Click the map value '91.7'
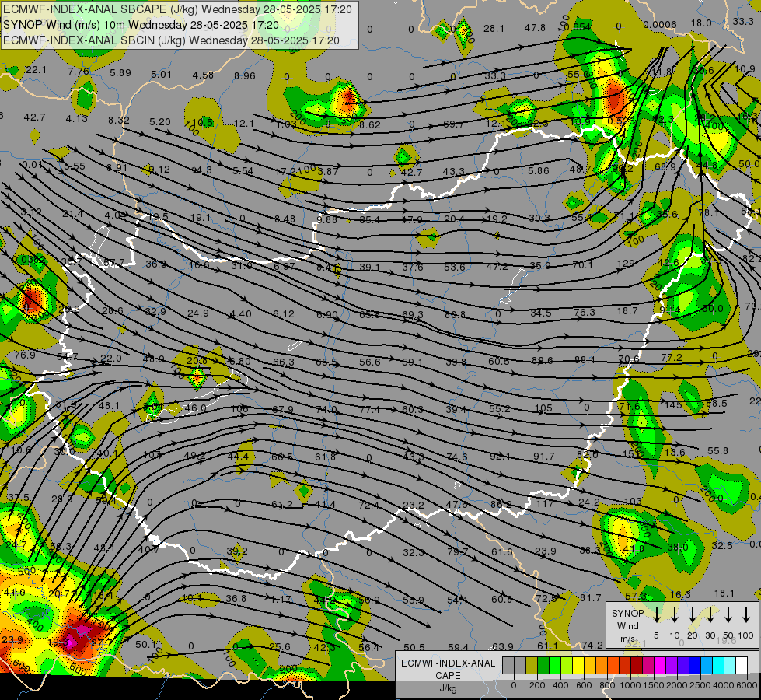This screenshot has height=700, width=761. click(543, 456)
